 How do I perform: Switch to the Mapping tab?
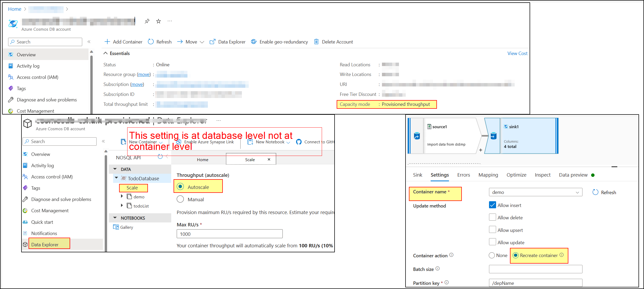pos(488,175)
